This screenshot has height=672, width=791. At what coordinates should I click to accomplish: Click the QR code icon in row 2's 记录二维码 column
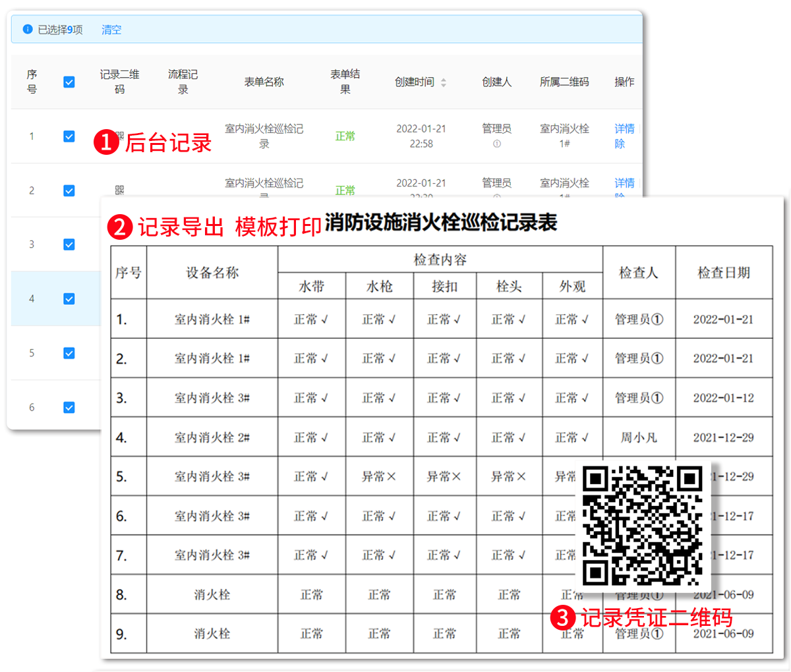point(120,189)
